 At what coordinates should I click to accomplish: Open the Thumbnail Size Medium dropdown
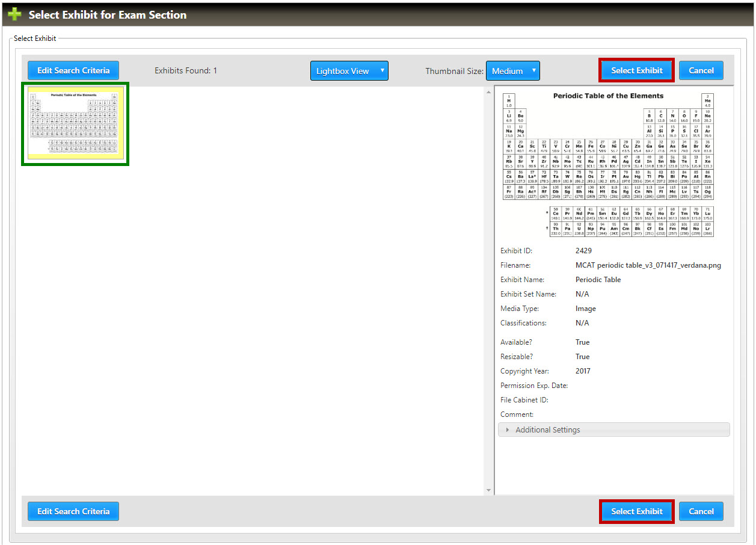[x=512, y=71]
